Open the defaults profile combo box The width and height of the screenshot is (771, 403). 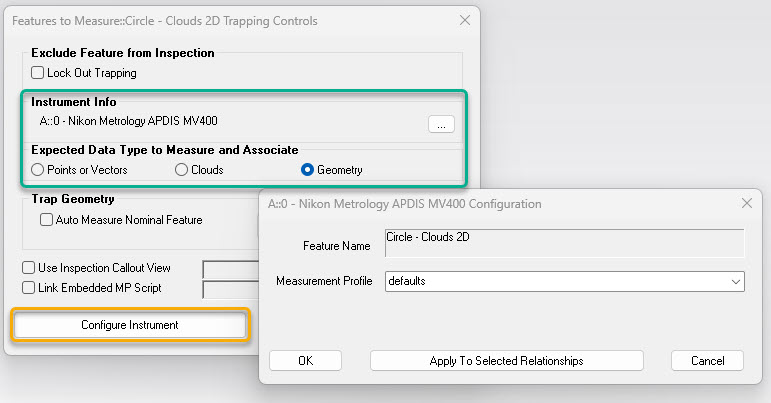(x=564, y=282)
